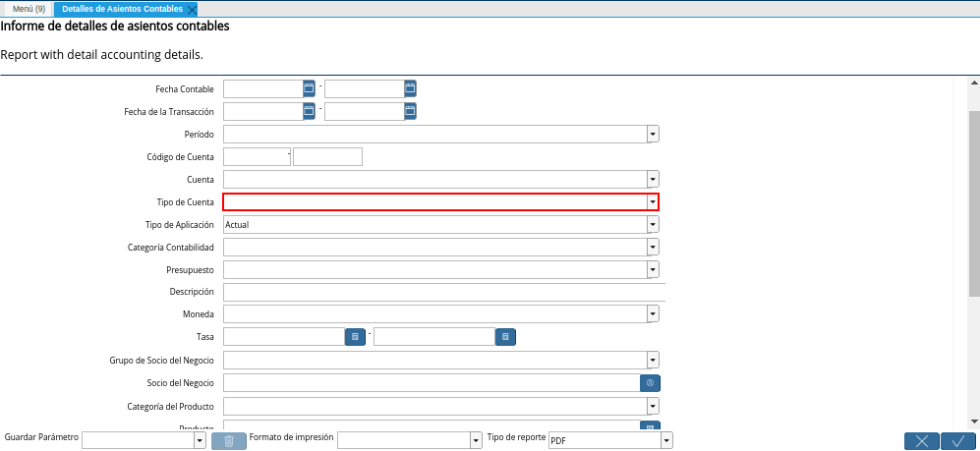Click Socio del Negocio input field
980x451 pixels.
[432, 383]
